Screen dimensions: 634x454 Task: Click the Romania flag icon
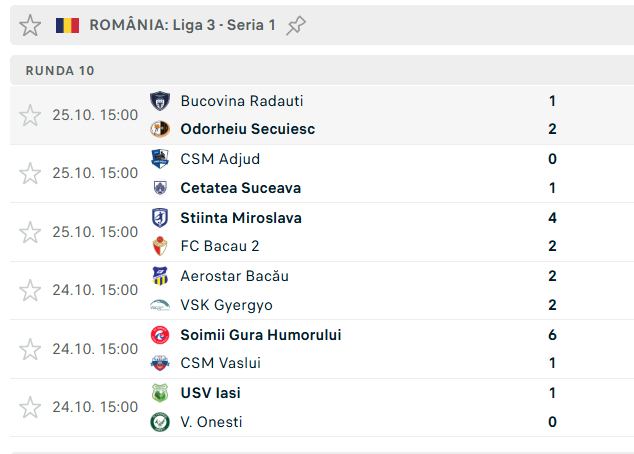click(x=67, y=25)
